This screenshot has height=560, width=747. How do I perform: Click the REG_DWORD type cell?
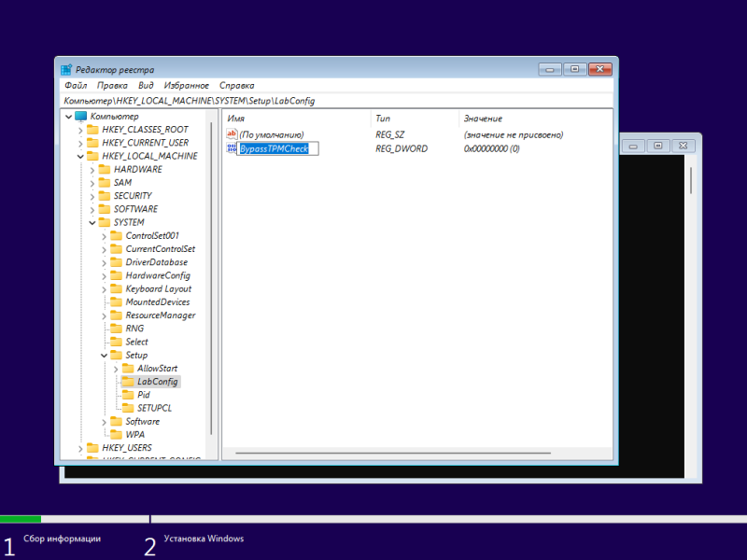coord(402,148)
